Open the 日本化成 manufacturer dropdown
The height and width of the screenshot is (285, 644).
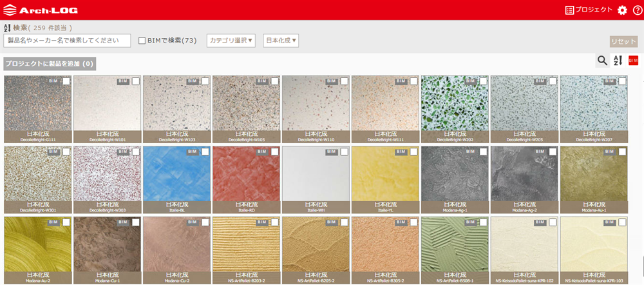(x=281, y=41)
